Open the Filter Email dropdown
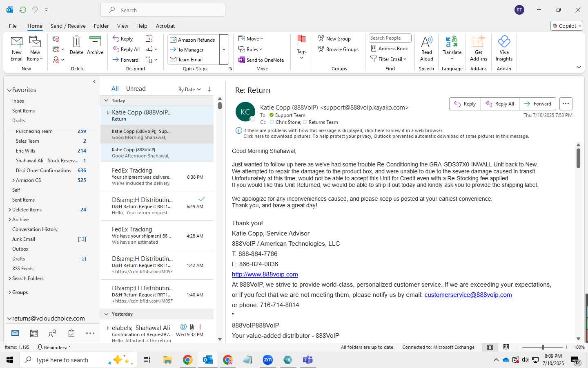The image size is (588, 368). click(388, 59)
